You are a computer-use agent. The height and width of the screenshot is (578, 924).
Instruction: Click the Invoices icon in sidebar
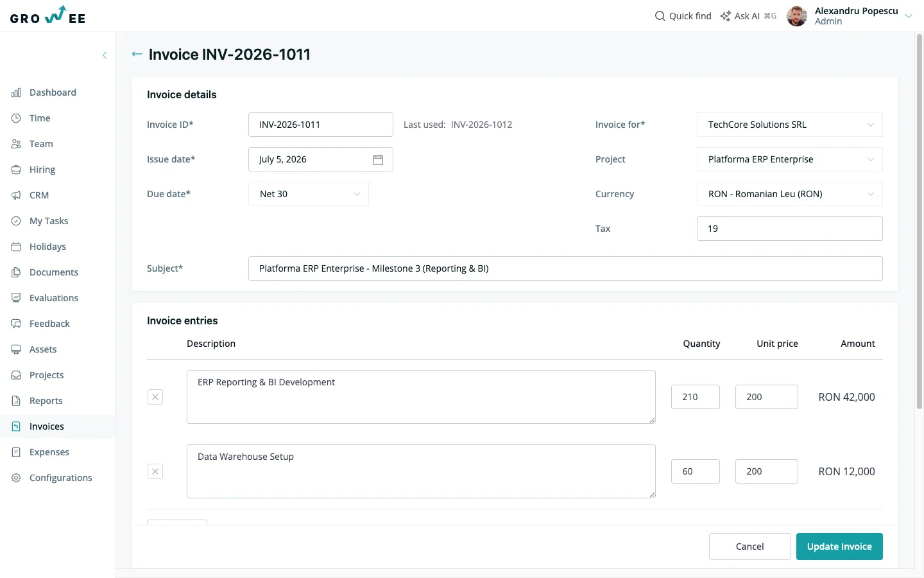pos(16,426)
